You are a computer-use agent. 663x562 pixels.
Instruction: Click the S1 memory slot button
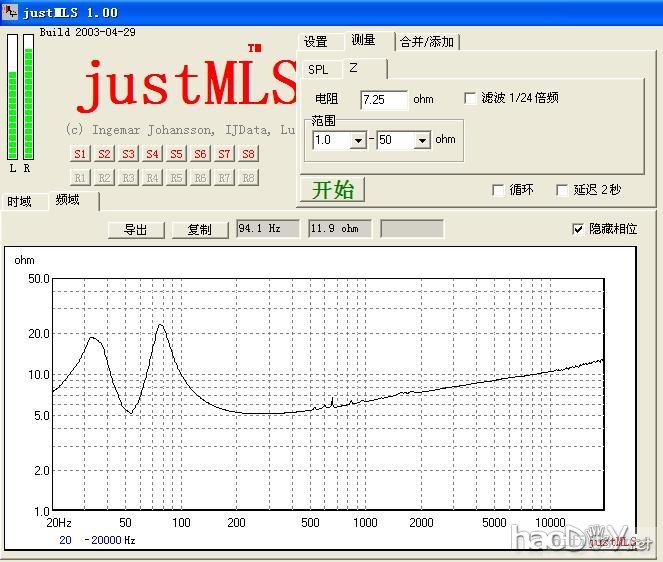(80, 154)
